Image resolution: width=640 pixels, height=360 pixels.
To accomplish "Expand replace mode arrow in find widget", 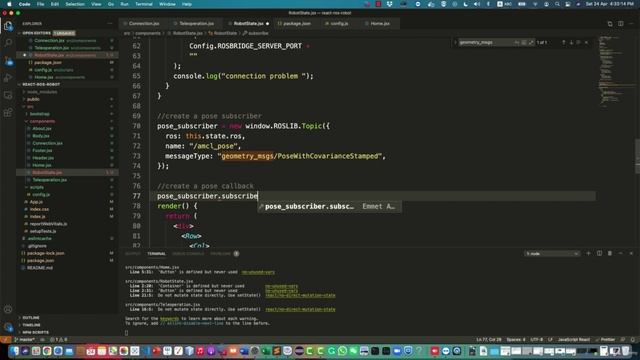I will (455, 42).
